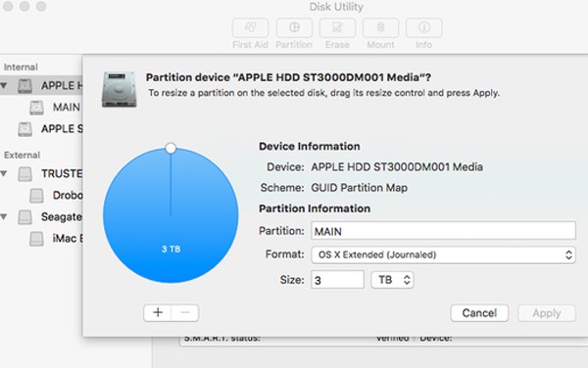Click the minus button to remove partition
The image size is (588, 368).
[x=185, y=312]
